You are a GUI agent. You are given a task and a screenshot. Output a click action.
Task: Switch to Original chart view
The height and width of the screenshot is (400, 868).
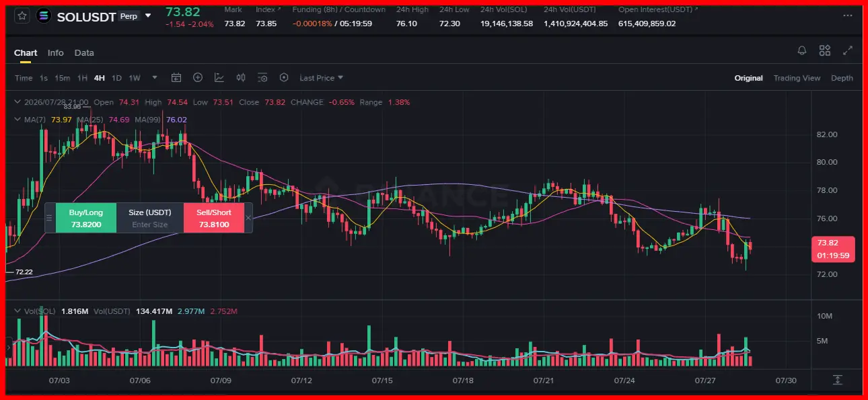[748, 78]
